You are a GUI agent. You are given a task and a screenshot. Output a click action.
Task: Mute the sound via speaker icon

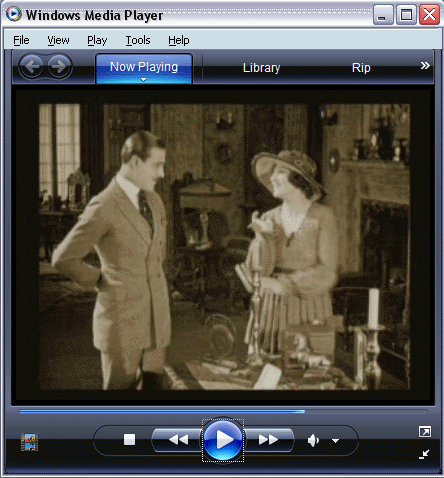[x=313, y=441]
